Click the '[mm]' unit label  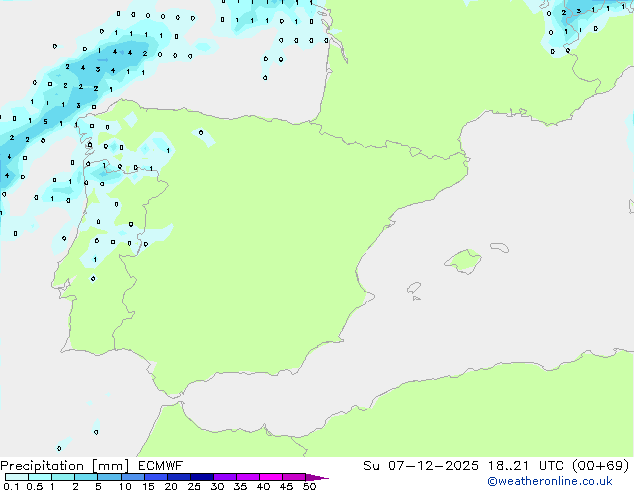point(110,466)
